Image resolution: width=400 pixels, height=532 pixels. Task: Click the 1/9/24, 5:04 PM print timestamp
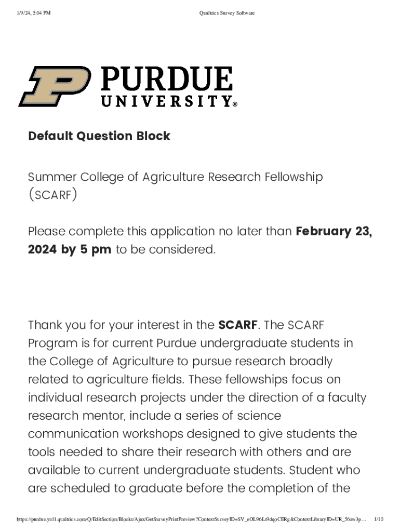tap(34, 13)
